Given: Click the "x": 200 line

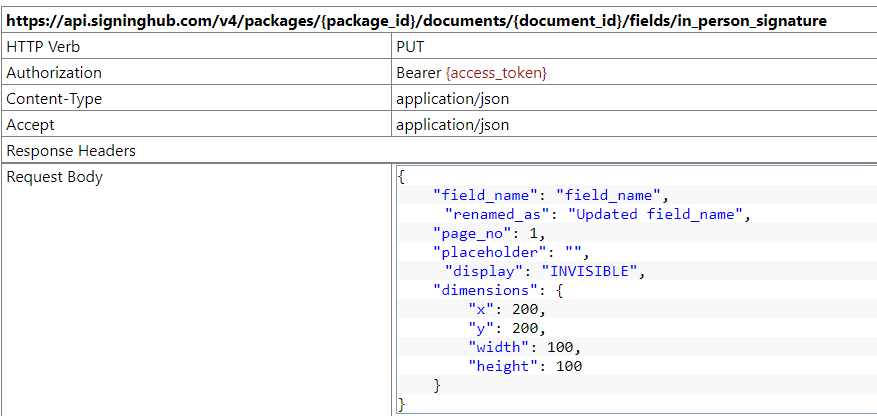Looking at the screenshot, I should coord(506,309).
